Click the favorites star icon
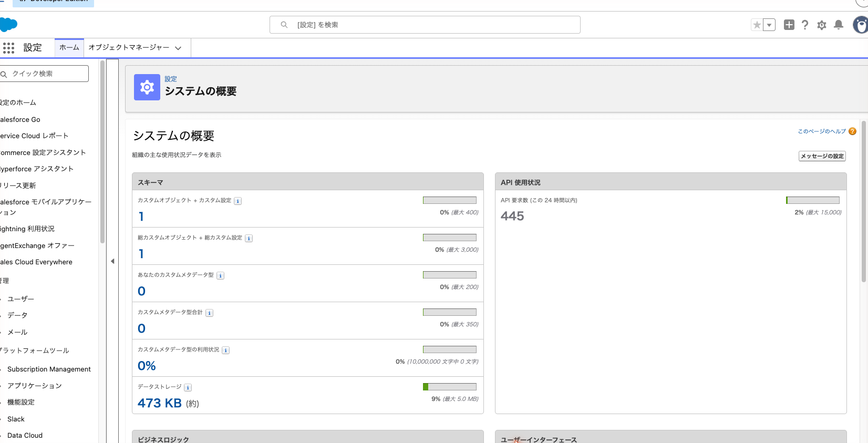Image resolution: width=868 pixels, height=443 pixels. tap(757, 25)
